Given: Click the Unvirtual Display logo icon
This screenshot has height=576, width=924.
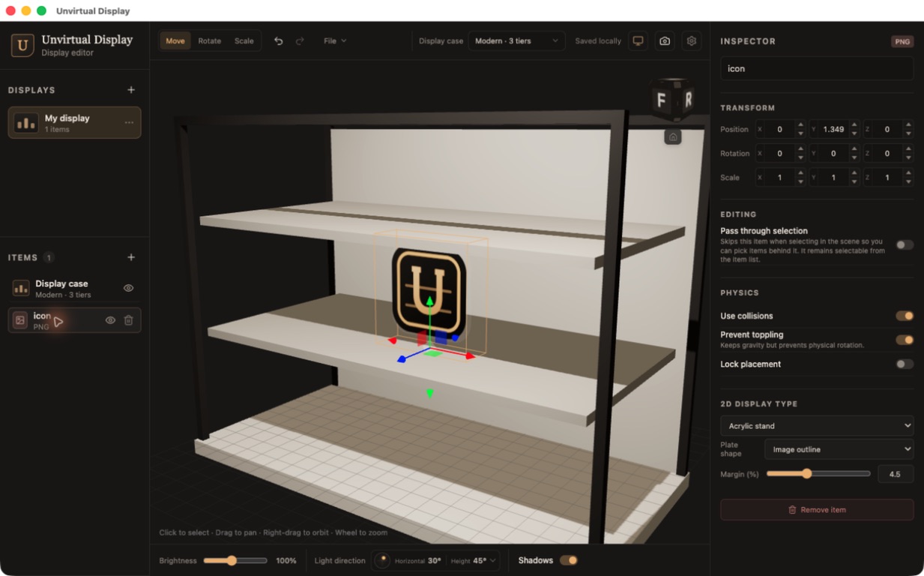Looking at the screenshot, I should coord(22,46).
